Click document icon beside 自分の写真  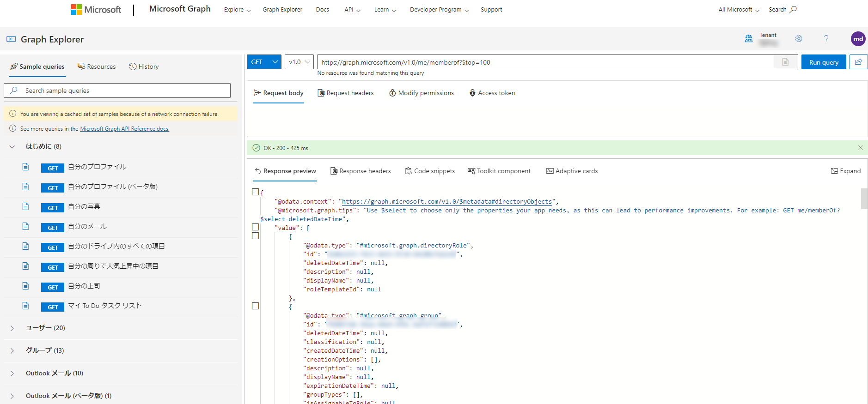(x=26, y=206)
